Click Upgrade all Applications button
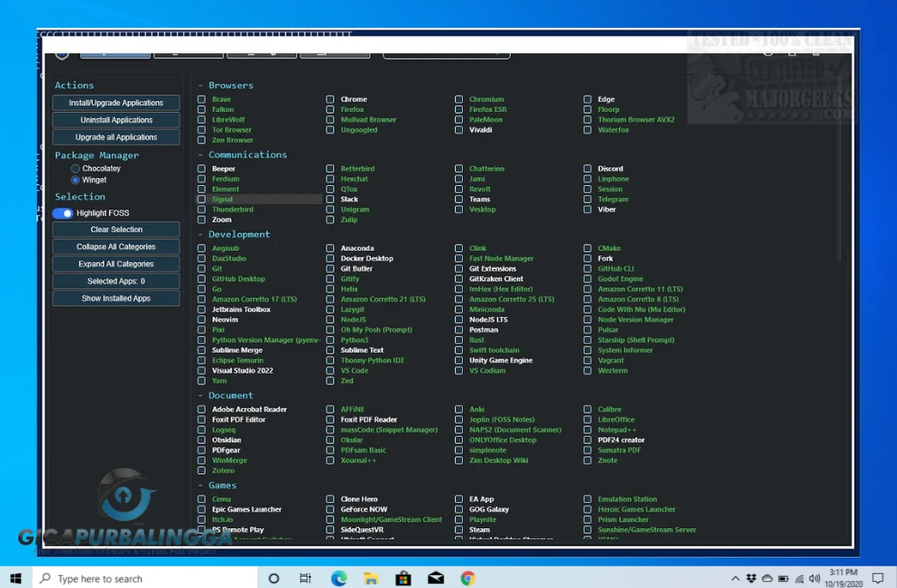Viewport: 897px width, 588px height. [116, 137]
